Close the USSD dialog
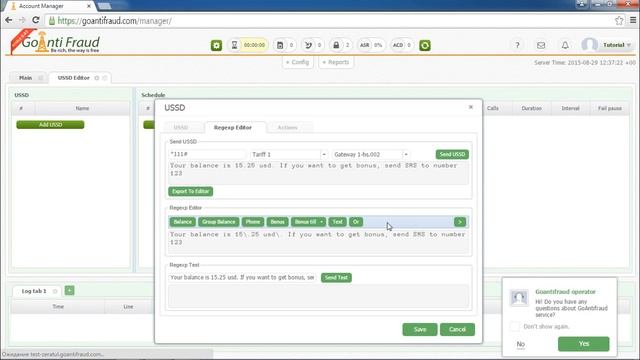The height and width of the screenshot is (360, 640). coord(471,107)
